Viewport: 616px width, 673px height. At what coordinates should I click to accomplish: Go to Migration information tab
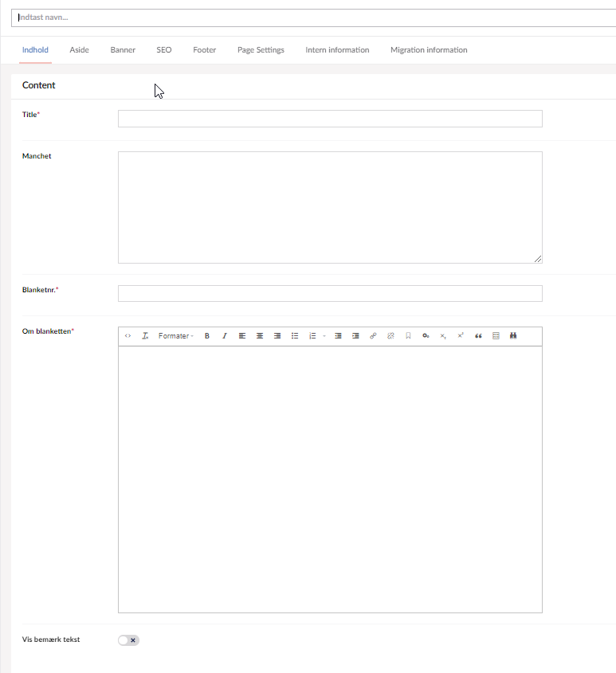tap(429, 50)
